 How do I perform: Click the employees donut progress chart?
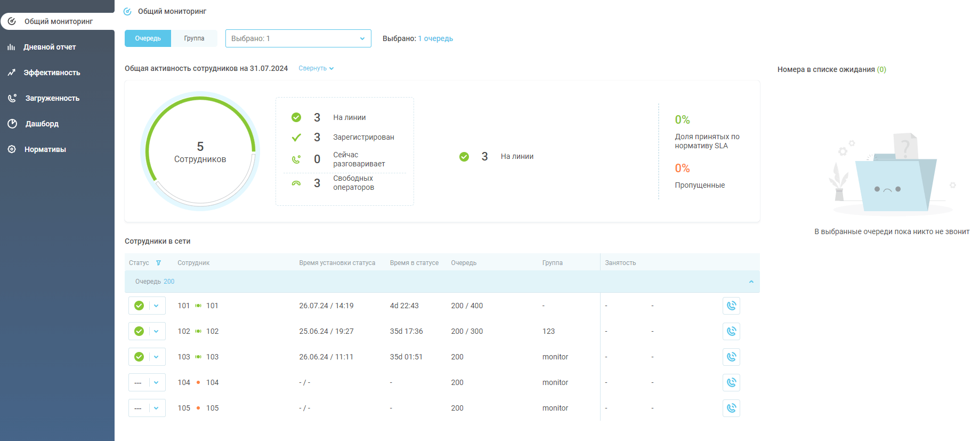[200, 151]
